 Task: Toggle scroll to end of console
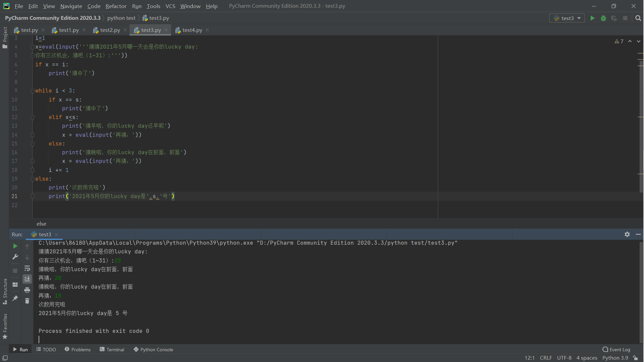pos(27,279)
